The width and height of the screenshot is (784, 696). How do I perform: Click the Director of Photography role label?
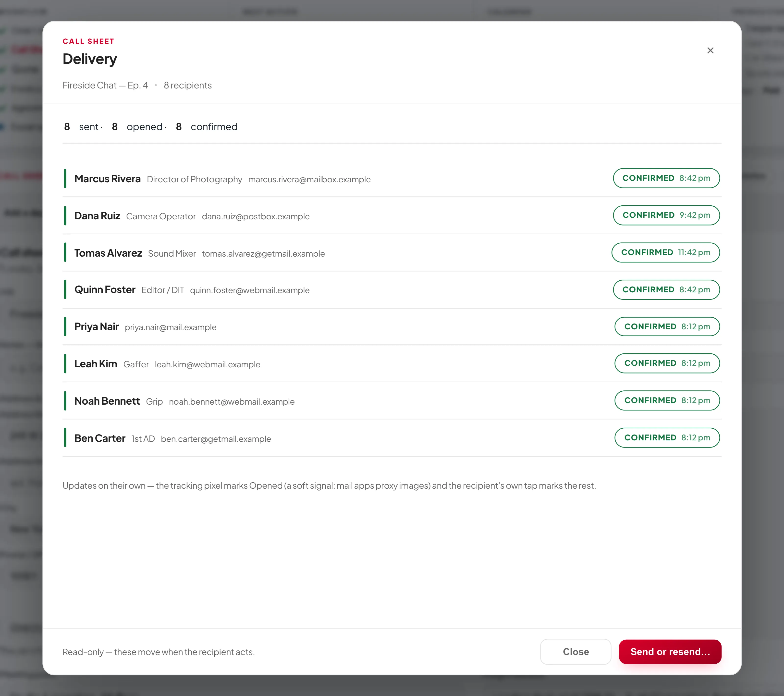pyautogui.click(x=194, y=179)
